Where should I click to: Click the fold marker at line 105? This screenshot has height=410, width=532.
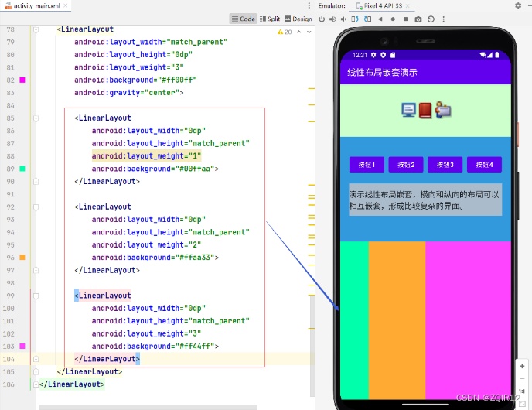(36, 372)
